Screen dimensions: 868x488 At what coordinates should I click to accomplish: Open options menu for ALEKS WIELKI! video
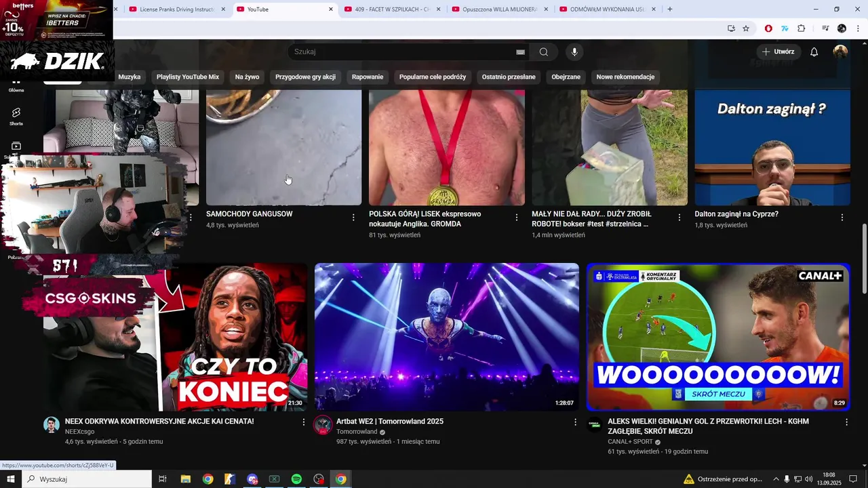coord(846,422)
